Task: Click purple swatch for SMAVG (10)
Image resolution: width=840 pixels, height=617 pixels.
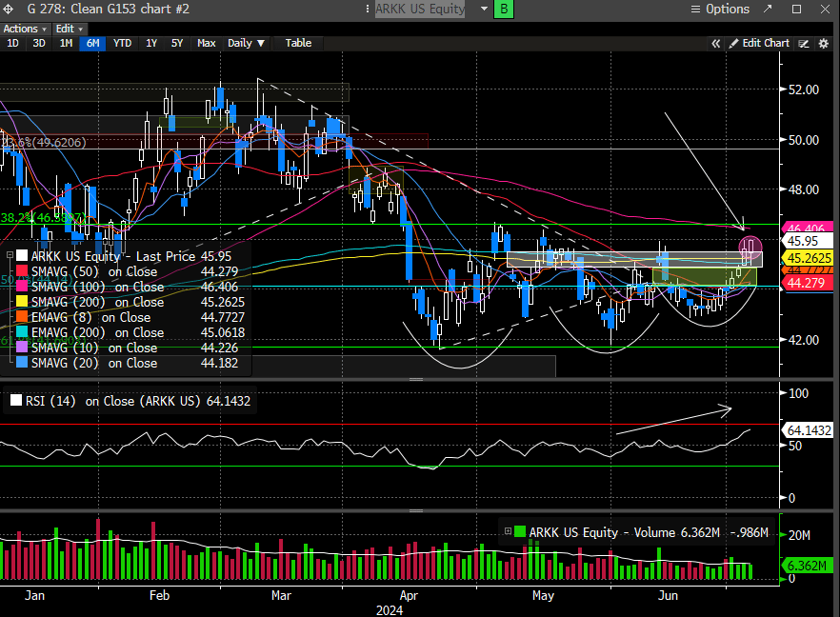Action: [22, 348]
